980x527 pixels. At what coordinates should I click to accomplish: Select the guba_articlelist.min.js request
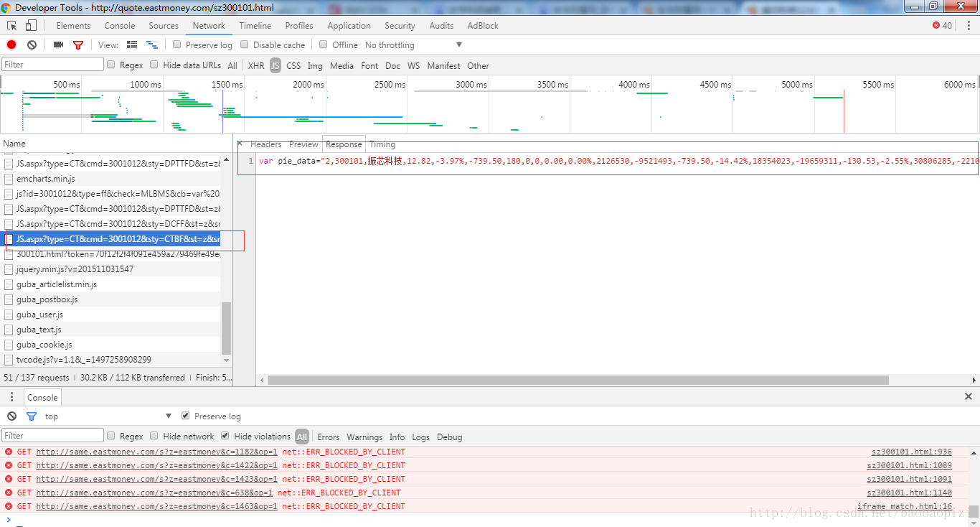pos(111,284)
